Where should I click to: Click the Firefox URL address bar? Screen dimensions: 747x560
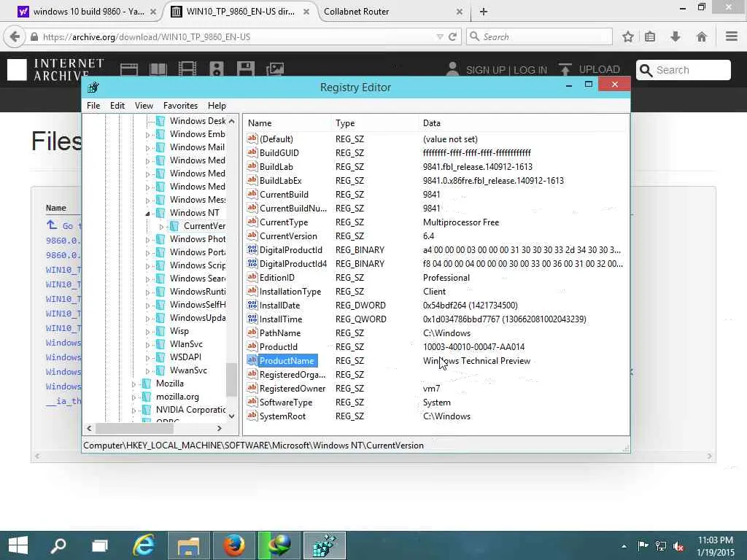pos(237,36)
